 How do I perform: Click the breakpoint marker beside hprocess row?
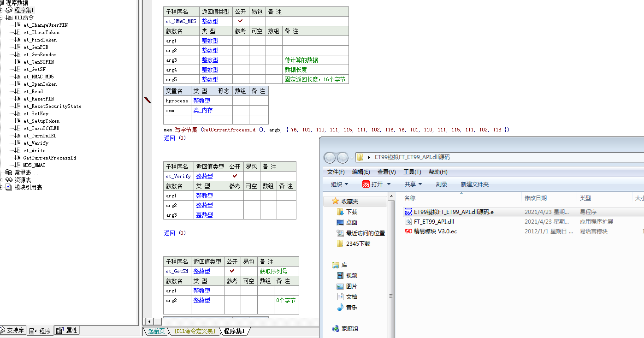pyautogui.click(x=148, y=99)
